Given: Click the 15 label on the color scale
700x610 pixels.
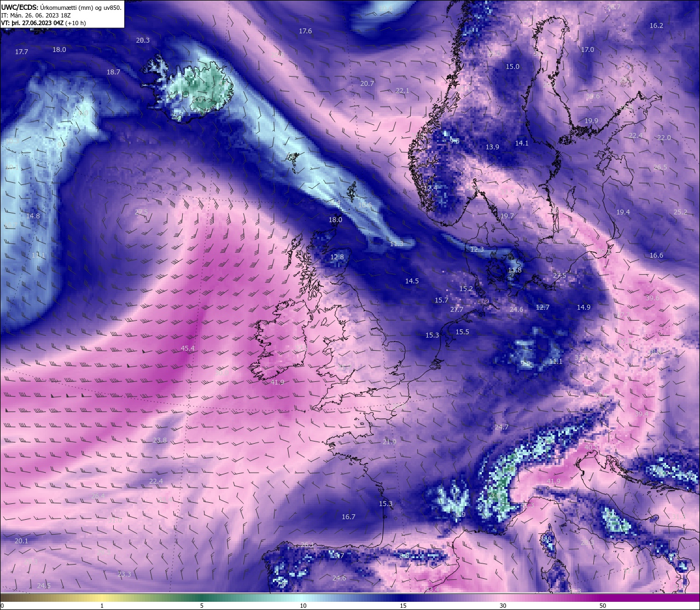Looking at the screenshot, I should point(403,606).
